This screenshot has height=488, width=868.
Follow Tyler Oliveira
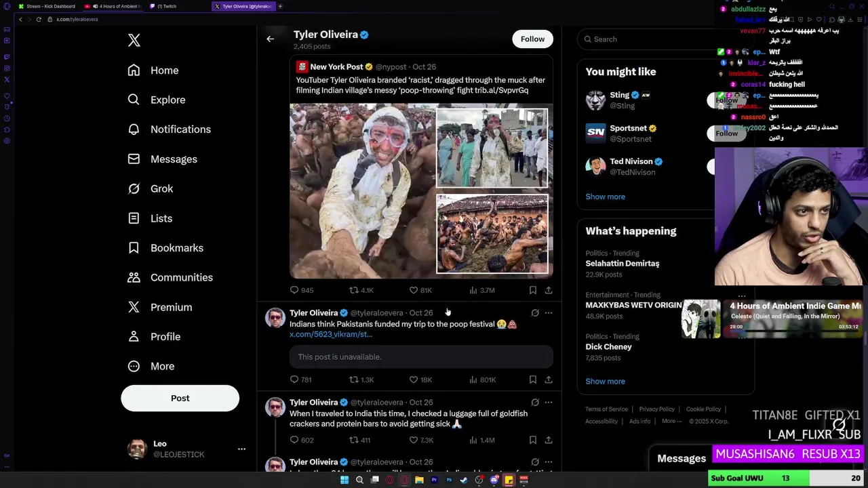coord(532,39)
